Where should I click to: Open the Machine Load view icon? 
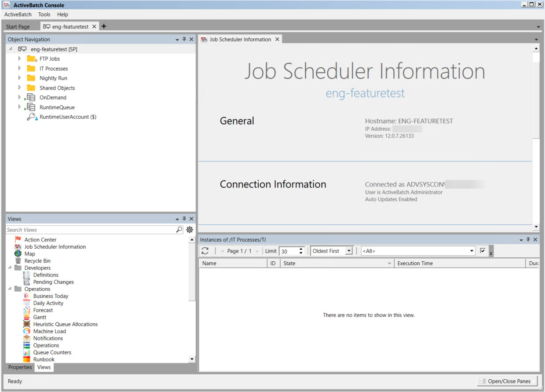point(27,331)
